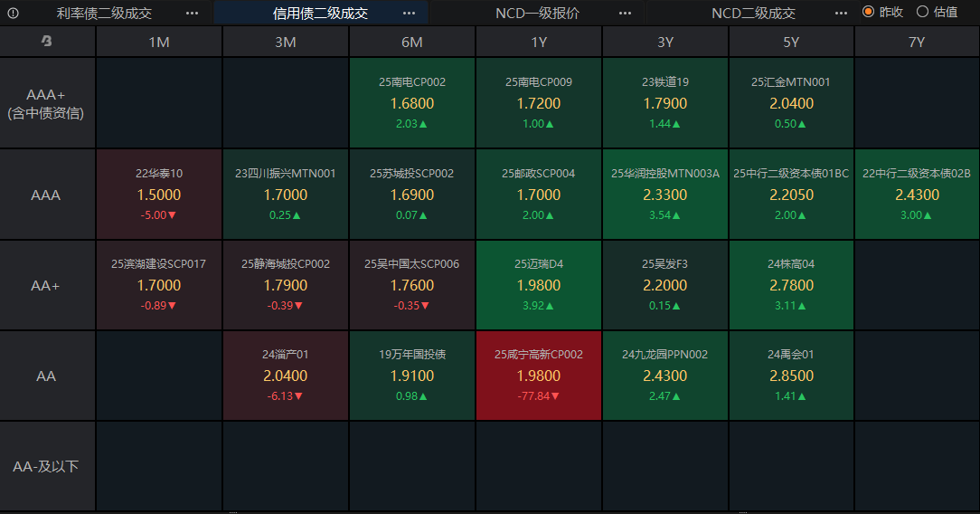The width and height of the screenshot is (980, 514).
Task: Open more options beside NCD一级报价
Action: pyautogui.click(x=625, y=13)
